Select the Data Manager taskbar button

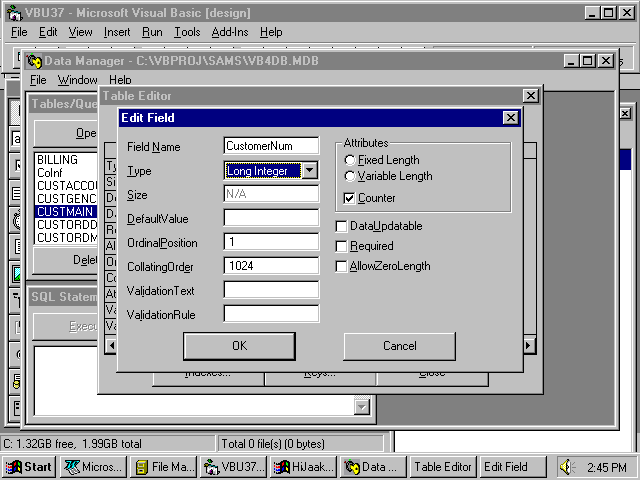click(371, 467)
